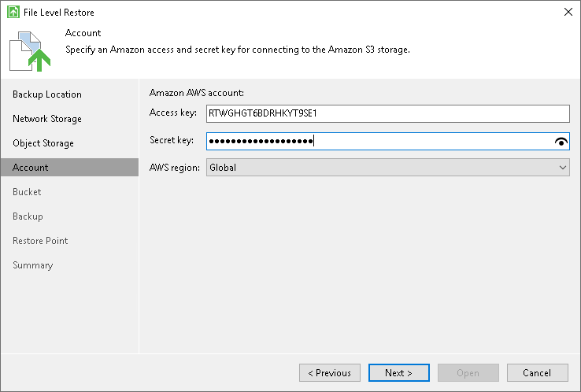581x392 pixels.
Task: Click the 'AWS region:' label
Action: pos(175,168)
